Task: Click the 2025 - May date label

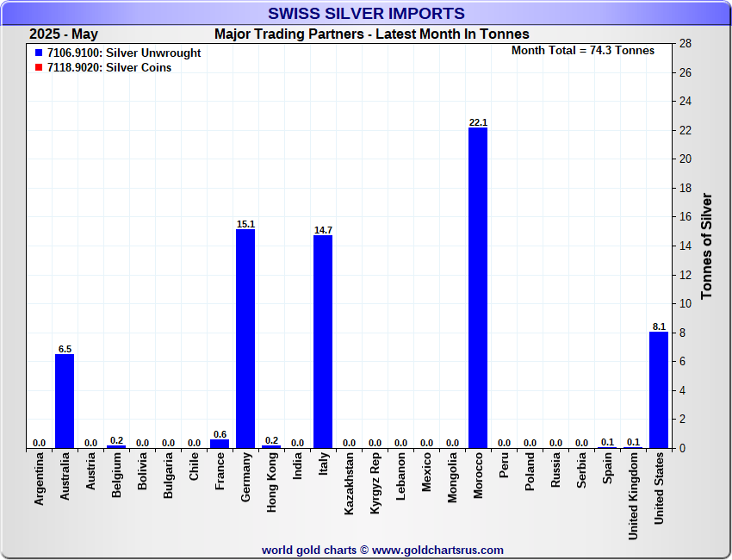Action: [64, 34]
